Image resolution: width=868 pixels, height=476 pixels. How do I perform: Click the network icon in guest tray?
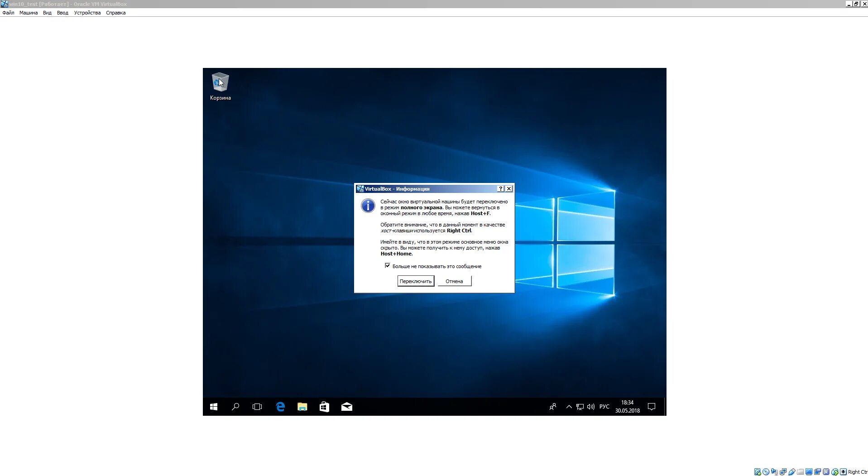pyautogui.click(x=580, y=407)
